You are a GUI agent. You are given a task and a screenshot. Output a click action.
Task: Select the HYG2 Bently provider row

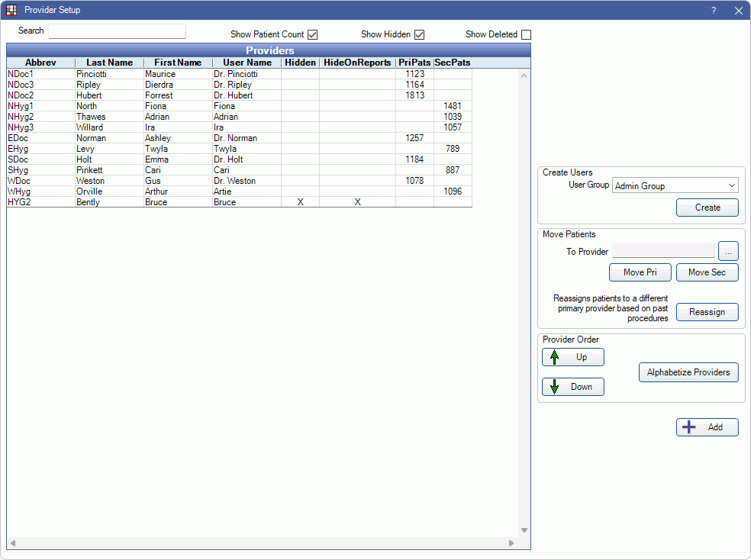(153, 202)
